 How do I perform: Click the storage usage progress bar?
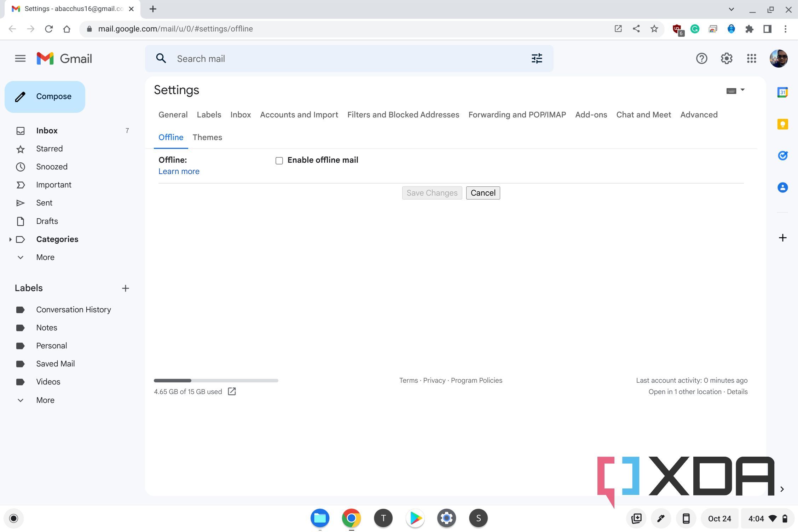[x=216, y=380]
